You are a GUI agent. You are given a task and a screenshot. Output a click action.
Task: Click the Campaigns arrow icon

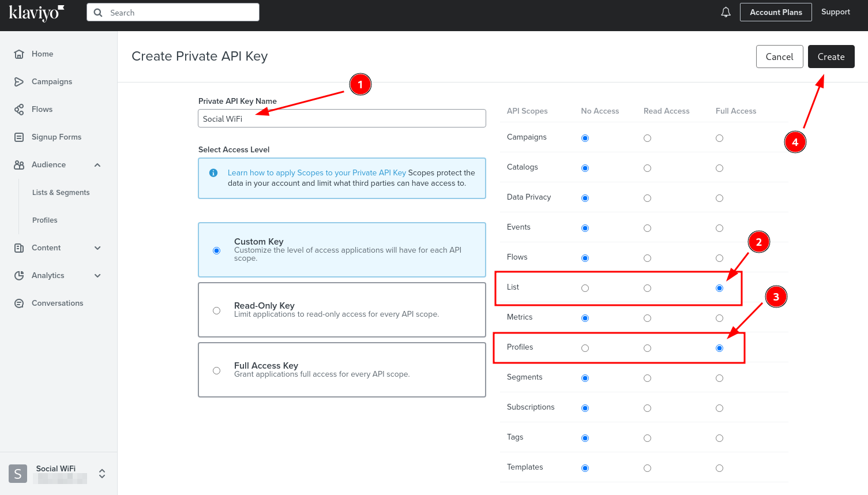19,81
